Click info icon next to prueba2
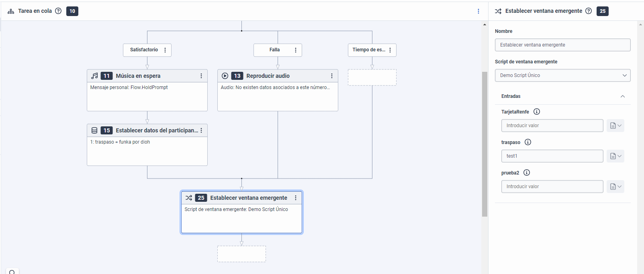This screenshot has height=274, width=644. (527, 173)
